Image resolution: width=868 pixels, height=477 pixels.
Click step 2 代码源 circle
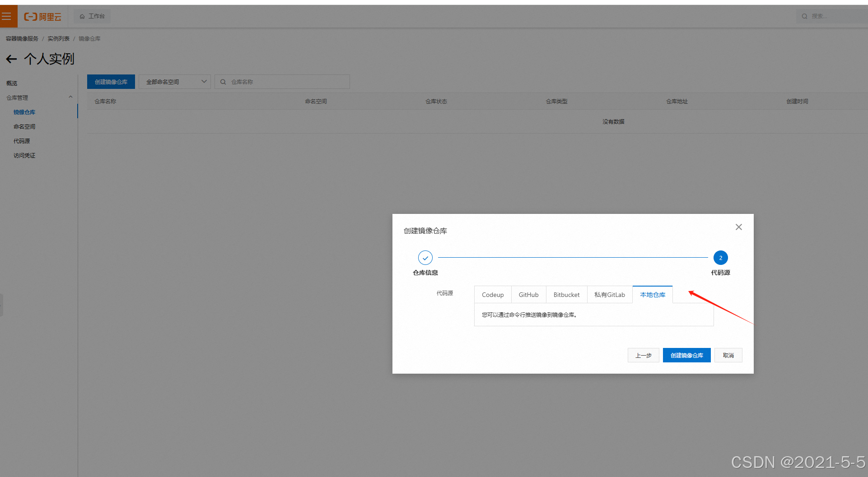pyautogui.click(x=721, y=258)
